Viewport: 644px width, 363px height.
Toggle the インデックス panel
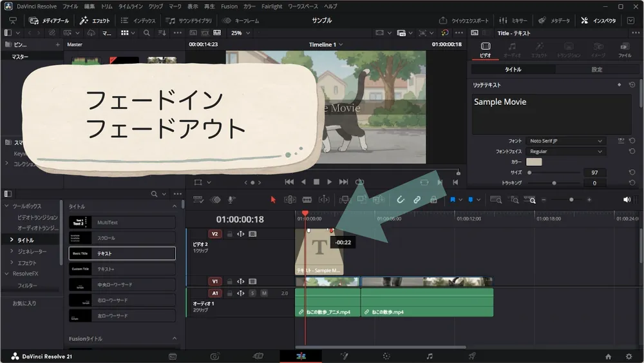point(138,21)
